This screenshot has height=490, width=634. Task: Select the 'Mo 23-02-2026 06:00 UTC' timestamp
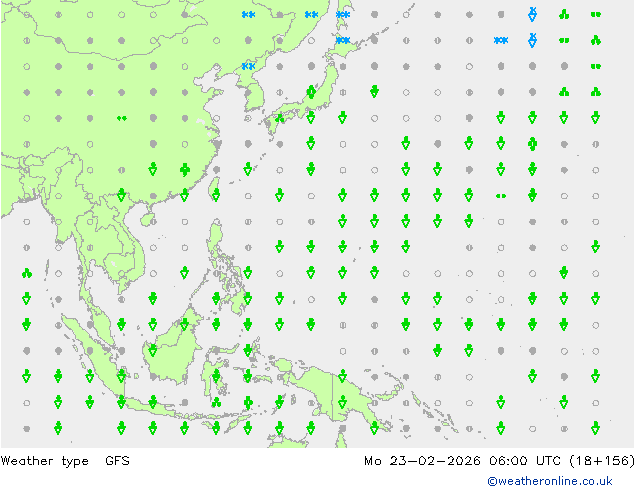pos(462,460)
